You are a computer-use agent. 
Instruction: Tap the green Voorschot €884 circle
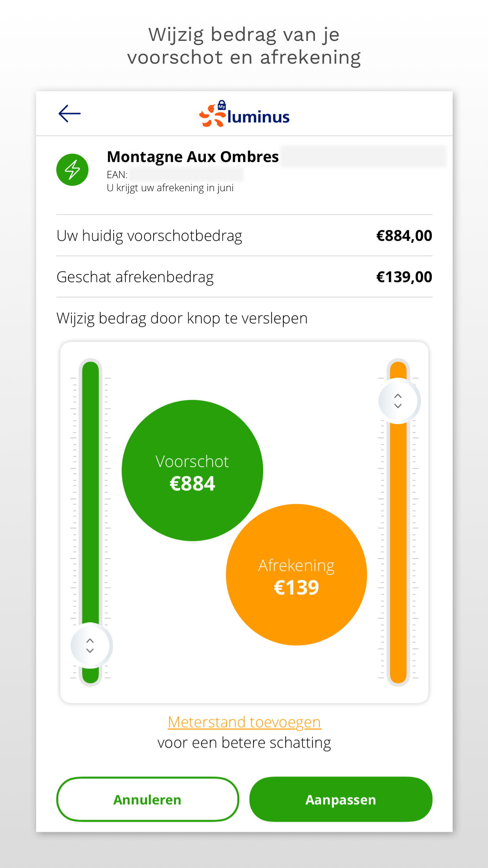click(x=192, y=471)
